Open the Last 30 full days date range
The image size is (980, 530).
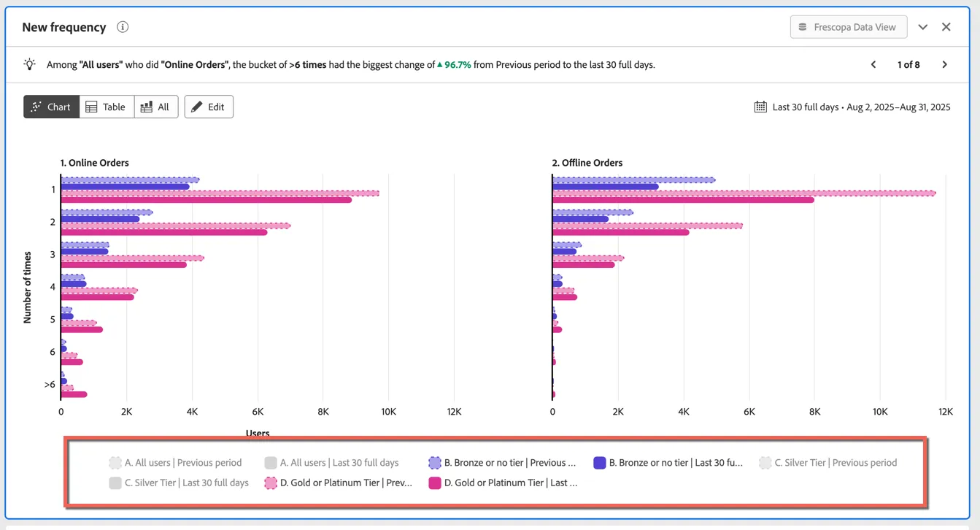click(x=852, y=107)
